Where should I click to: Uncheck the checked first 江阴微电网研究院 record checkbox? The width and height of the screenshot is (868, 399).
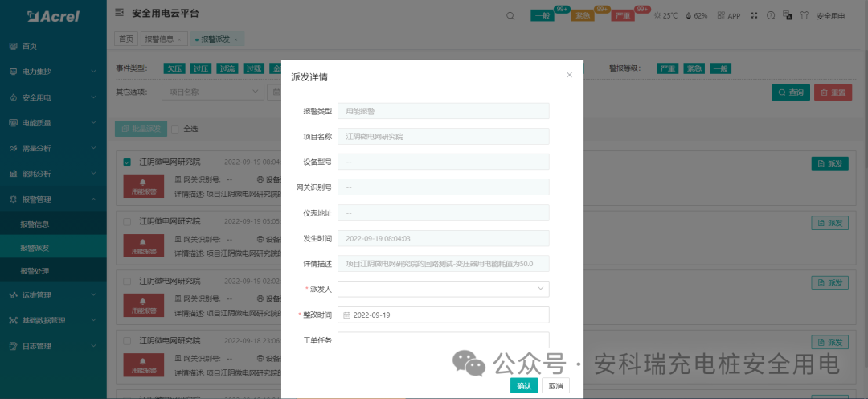click(127, 162)
